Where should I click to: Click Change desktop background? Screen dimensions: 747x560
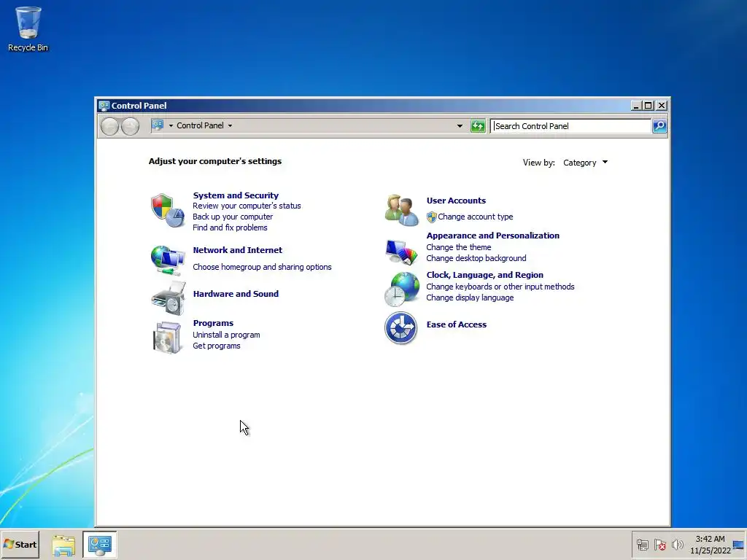[476, 258]
